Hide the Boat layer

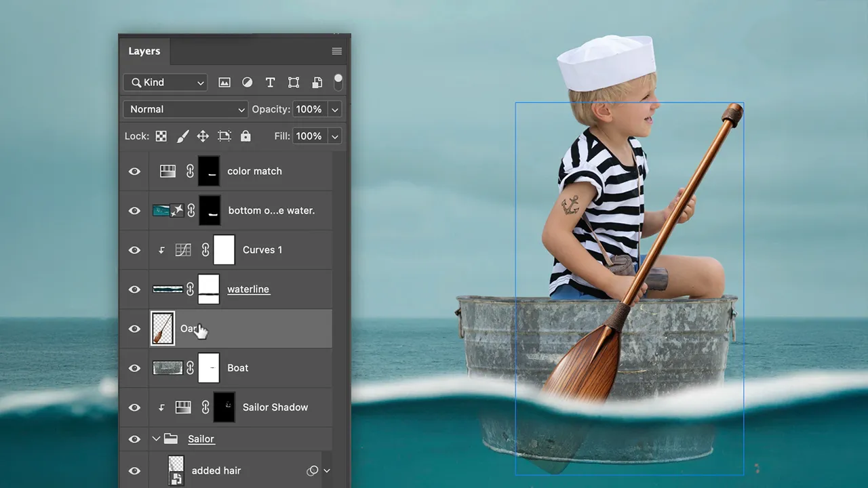coord(134,368)
